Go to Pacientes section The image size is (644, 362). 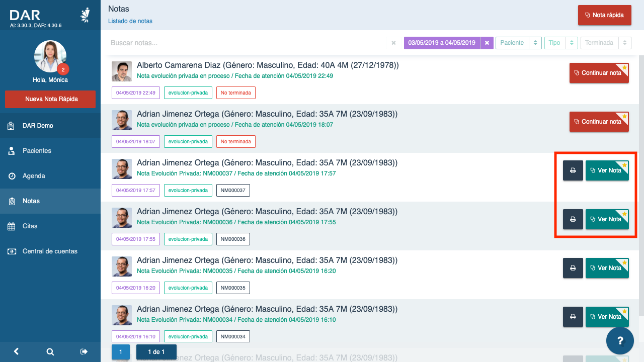point(50,151)
